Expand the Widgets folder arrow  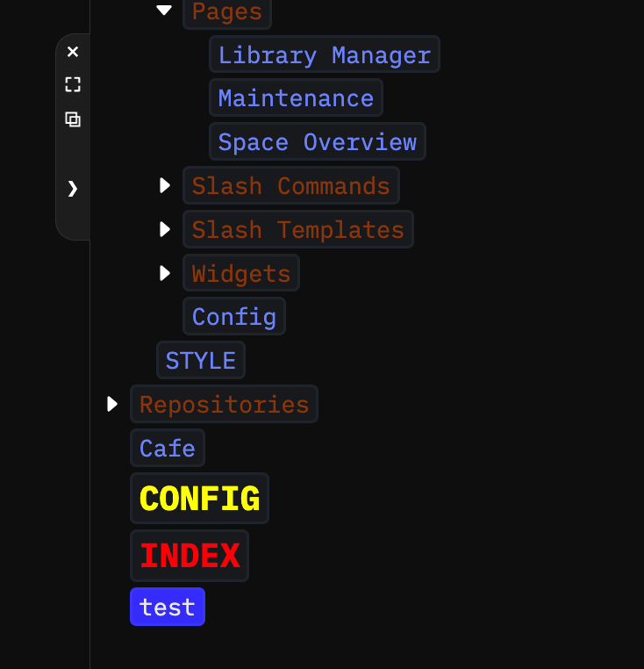coord(164,273)
